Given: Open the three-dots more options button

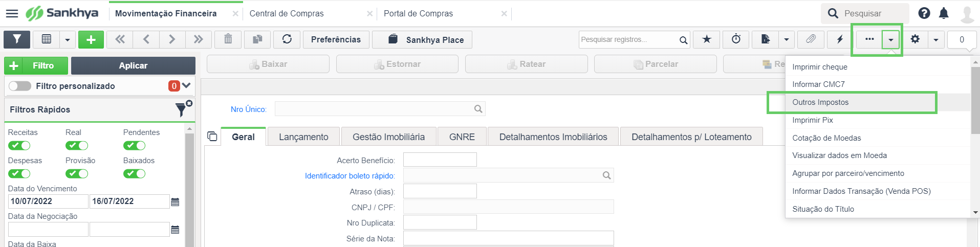Looking at the screenshot, I should (x=869, y=39).
